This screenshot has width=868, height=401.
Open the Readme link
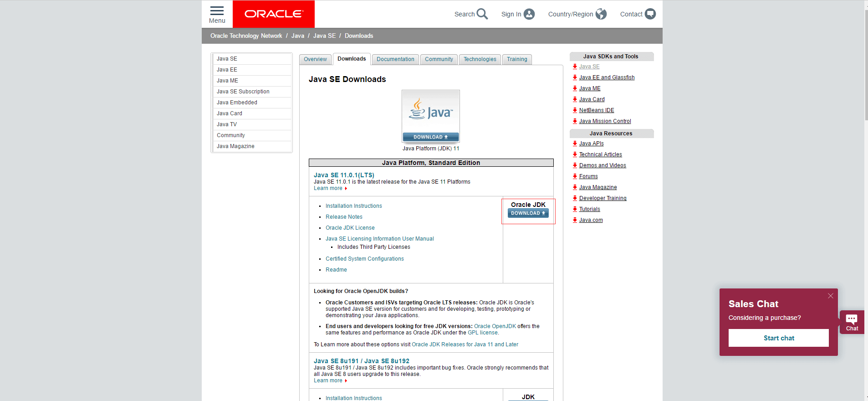click(x=336, y=270)
